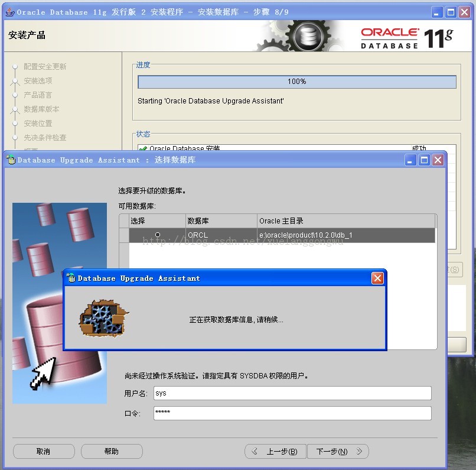Click the database cylinders illustration panel

click(x=60, y=303)
